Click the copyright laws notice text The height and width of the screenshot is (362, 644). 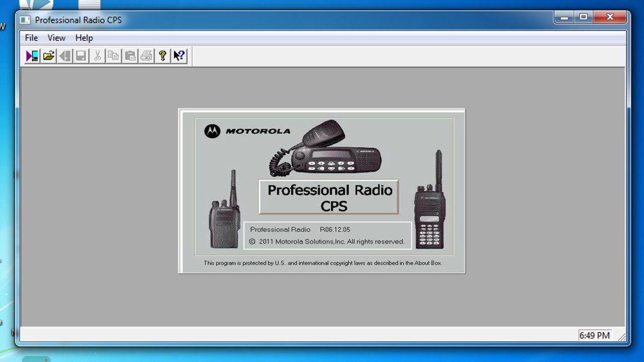click(x=323, y=263)
